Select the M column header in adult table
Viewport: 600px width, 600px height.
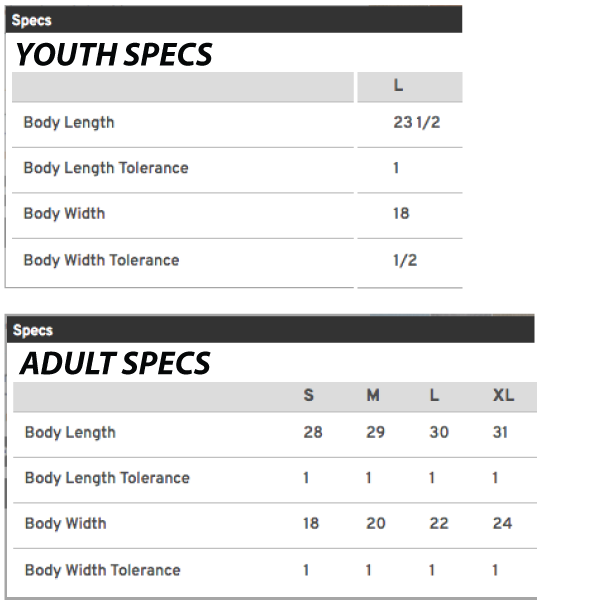click(372, 395)
